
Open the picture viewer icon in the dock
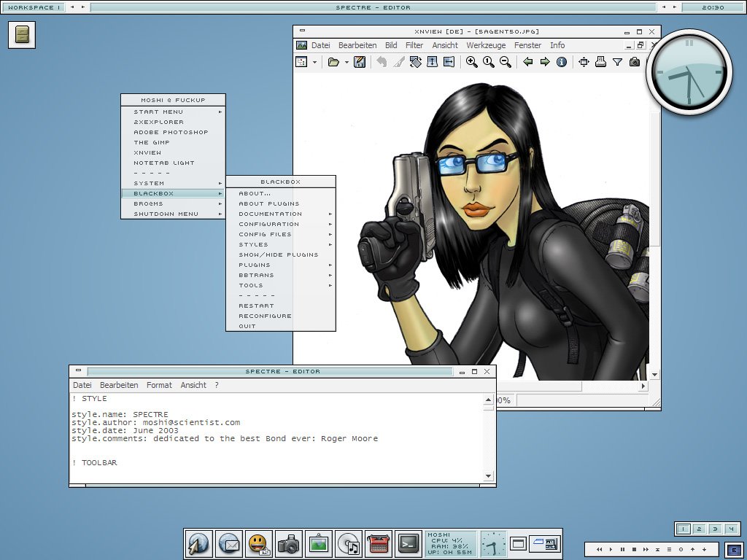(319, 543)
